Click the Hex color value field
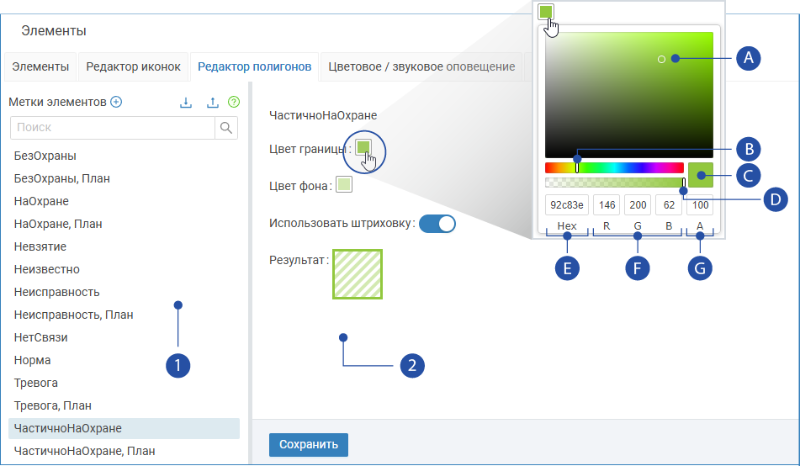This screenshot has width=800, height=466. (x=567, y=205)
